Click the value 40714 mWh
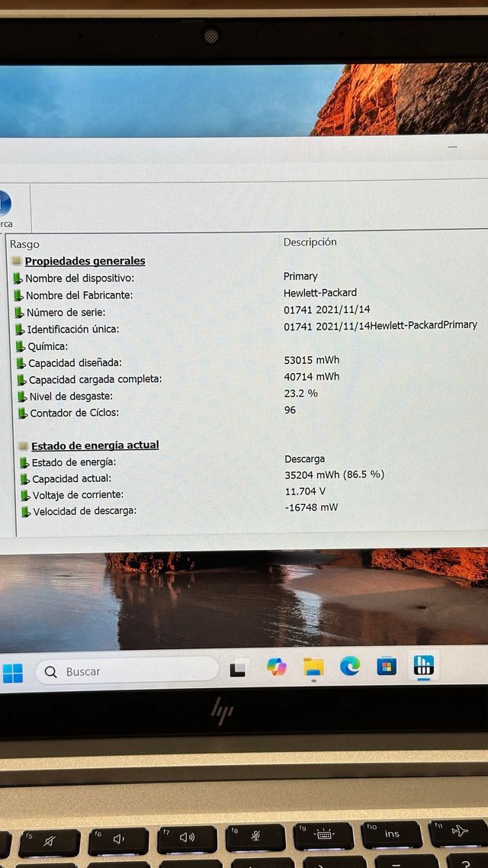 (x=312, y=377)
